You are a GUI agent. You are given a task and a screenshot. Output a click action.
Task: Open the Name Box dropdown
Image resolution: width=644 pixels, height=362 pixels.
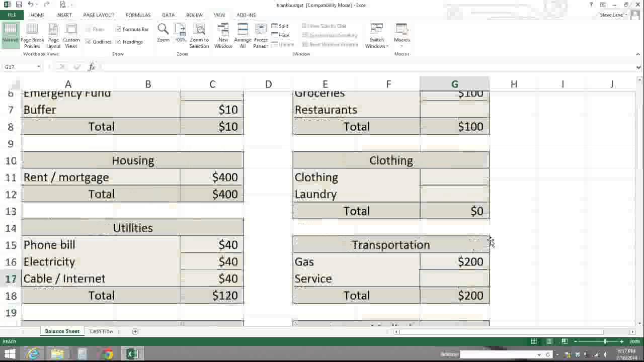[38, 67]
